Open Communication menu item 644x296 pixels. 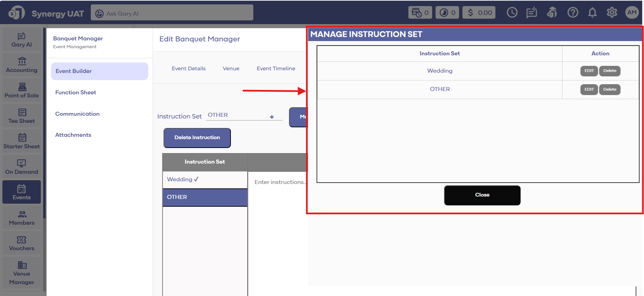pos(77,114)
